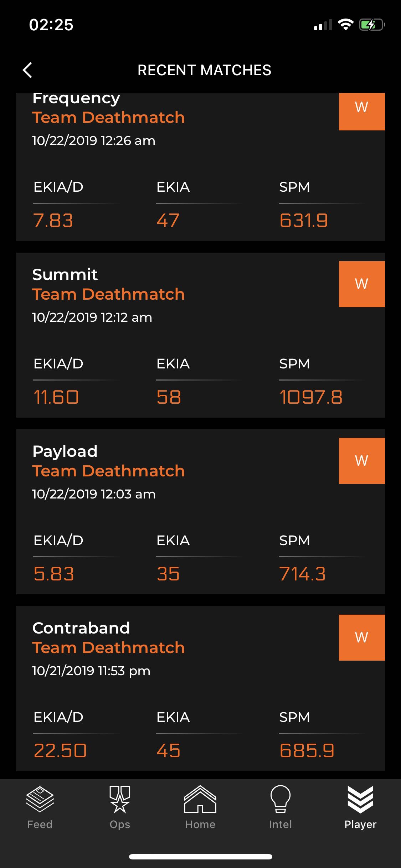Select the Player chevrons icon
Screen dimensions: 401x868
[360, 800]
